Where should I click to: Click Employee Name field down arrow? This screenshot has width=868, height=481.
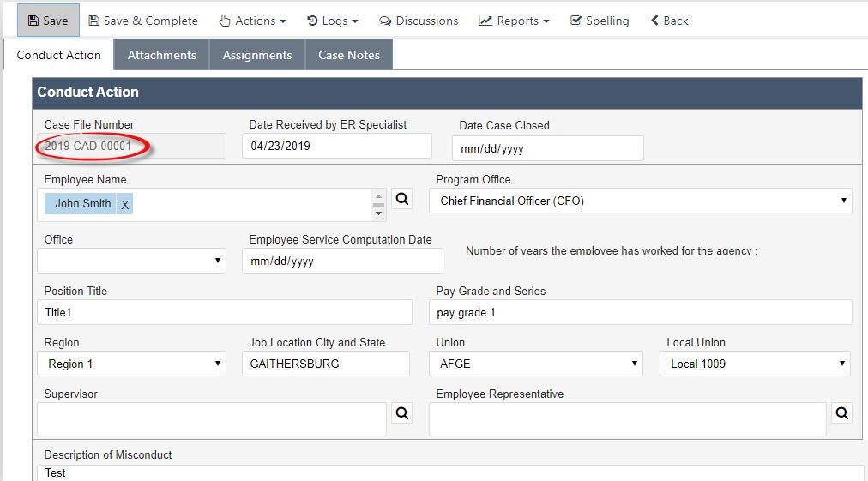378,213
